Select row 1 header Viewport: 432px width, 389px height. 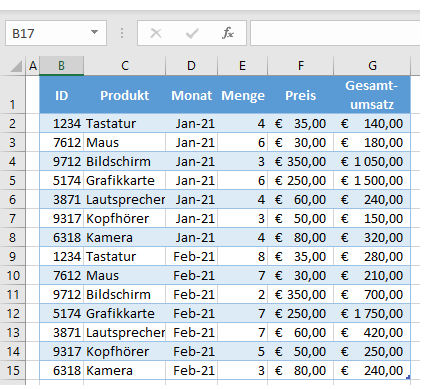(13, 95)
